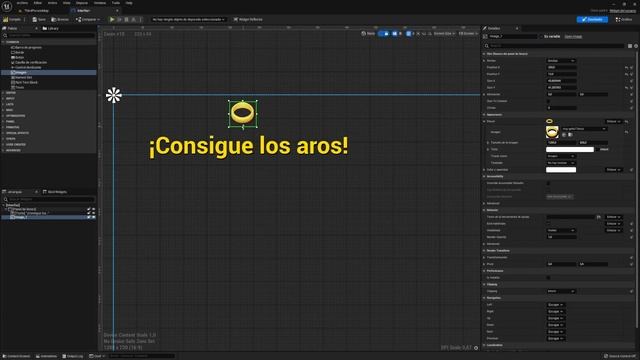
Task: Select the Botón widget in palette
Action: [x=18, y=58]
